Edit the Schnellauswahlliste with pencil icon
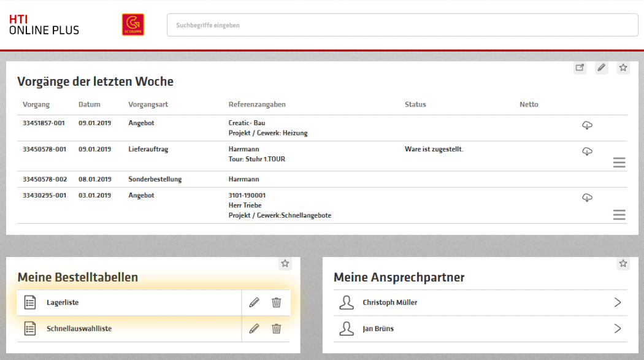The height and width of the screenshot is (360, 644). (255, 329)
